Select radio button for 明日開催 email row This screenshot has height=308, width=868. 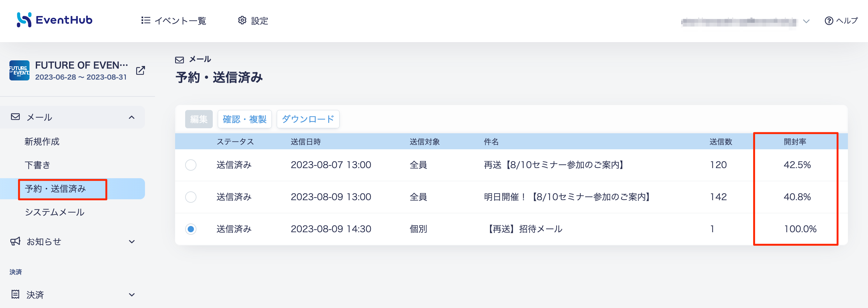(x=191, y=197)
